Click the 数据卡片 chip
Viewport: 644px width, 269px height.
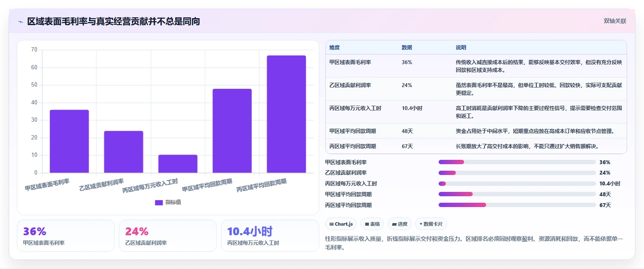click(431, 224)
